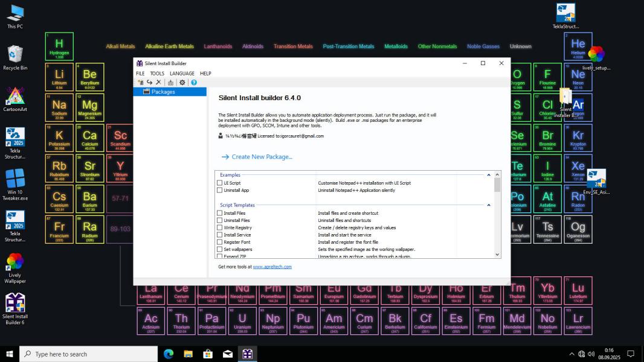Collapse the Script Templates group chevron

click(x=489, y=205)
